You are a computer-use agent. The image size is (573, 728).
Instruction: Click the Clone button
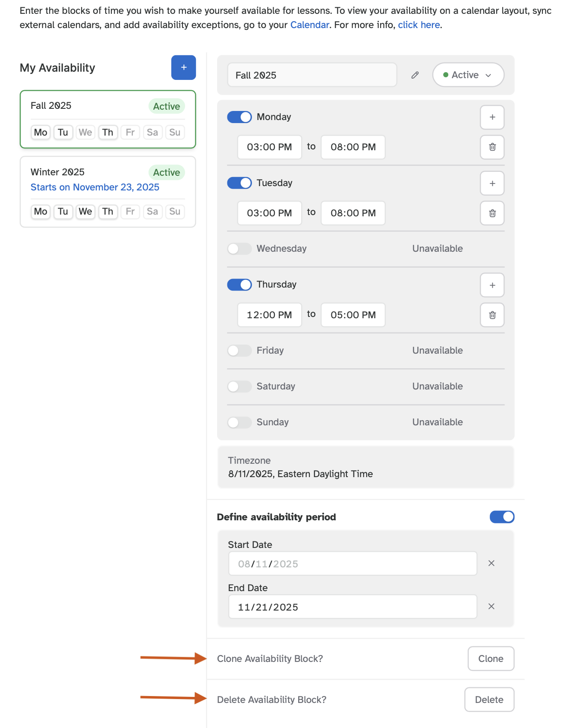coord(491,658)
